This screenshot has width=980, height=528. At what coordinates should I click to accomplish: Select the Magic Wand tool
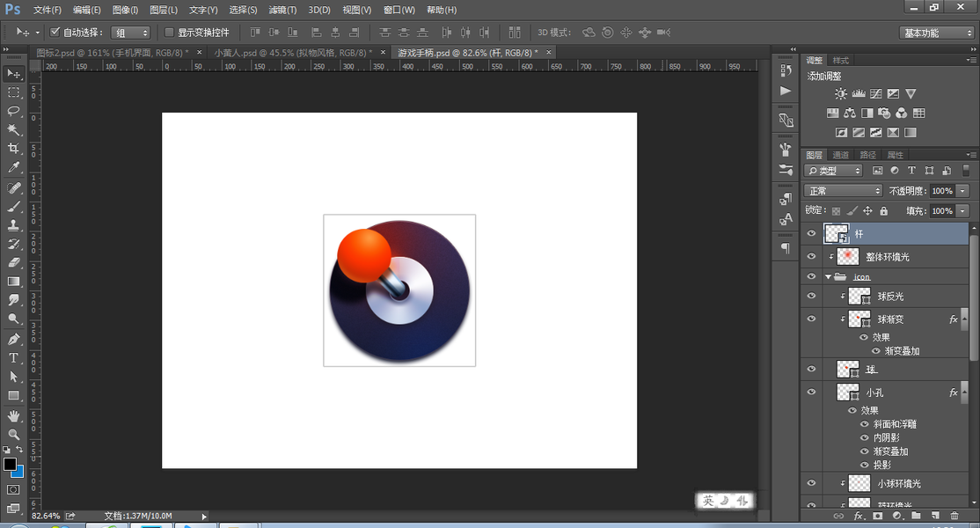13,130
